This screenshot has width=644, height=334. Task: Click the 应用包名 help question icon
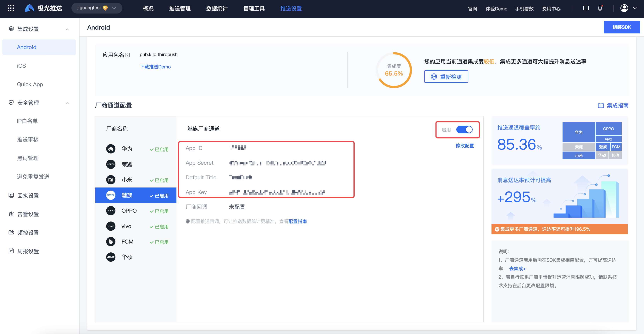(127, 55)
